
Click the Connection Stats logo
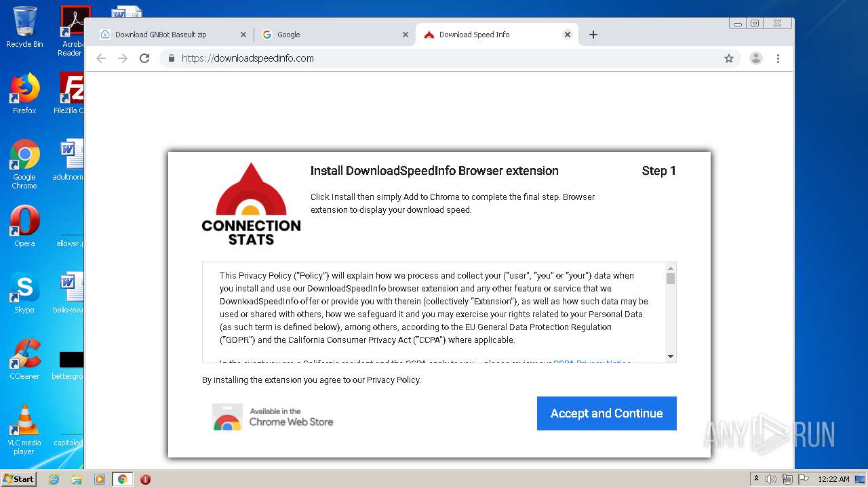click(251, 204)
